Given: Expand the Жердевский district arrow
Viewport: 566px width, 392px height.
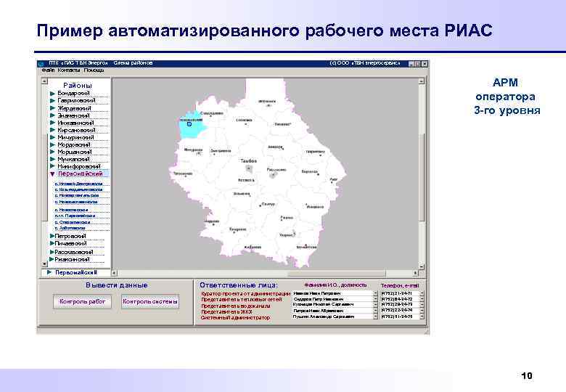Looking at the screenshot, I should pos(52,108).
